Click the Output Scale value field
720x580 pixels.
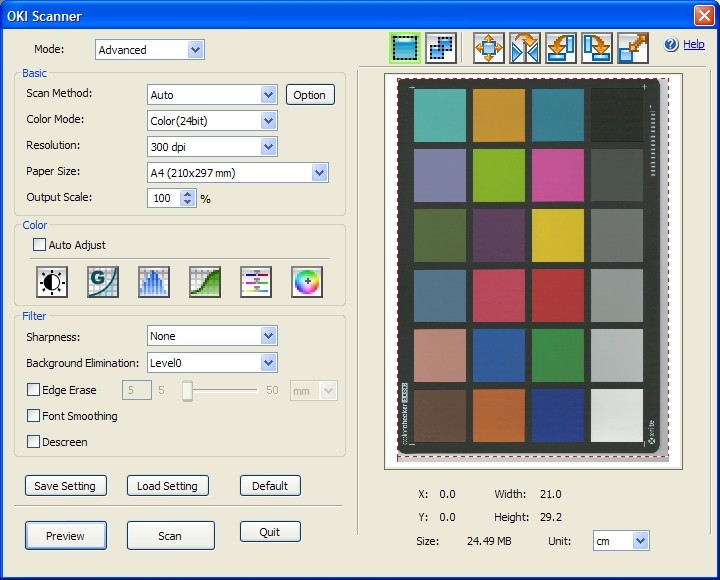[163, 198]
